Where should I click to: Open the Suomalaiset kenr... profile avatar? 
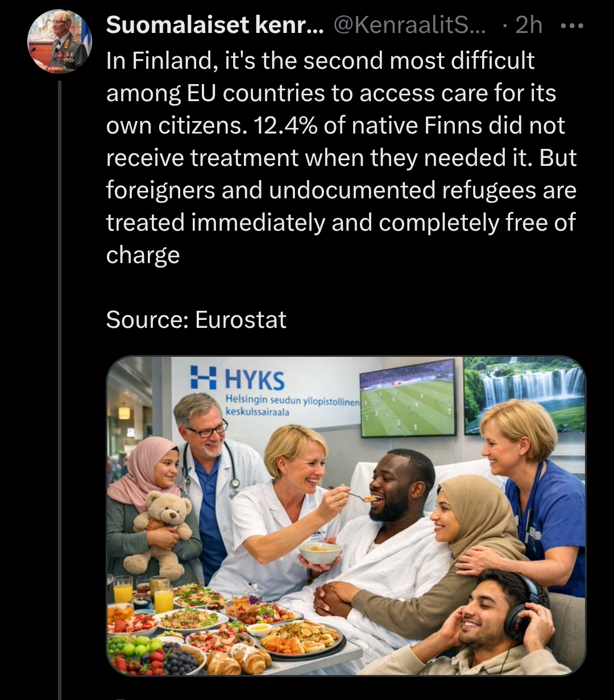(60, 41)
